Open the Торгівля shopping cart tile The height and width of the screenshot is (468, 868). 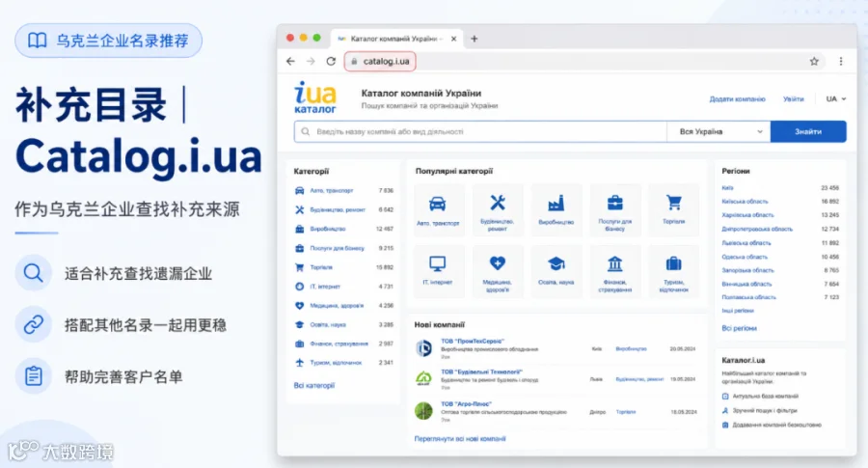673,210
